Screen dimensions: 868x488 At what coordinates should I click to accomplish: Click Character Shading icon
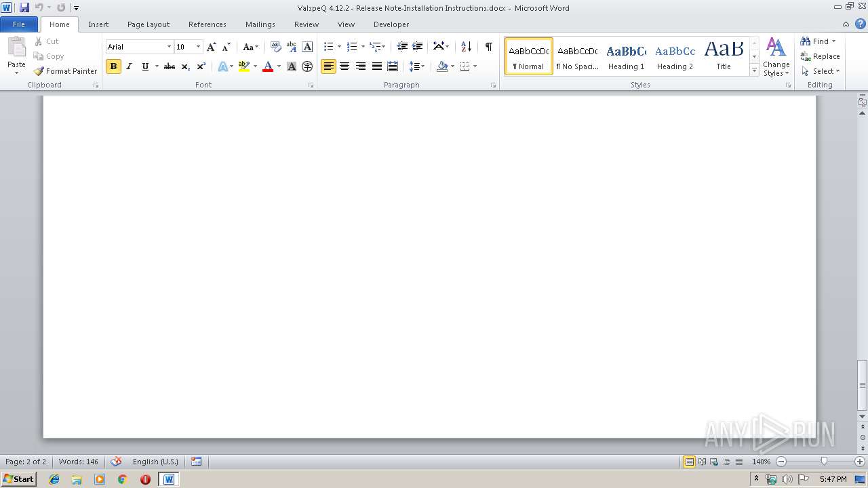pos(292,66)
